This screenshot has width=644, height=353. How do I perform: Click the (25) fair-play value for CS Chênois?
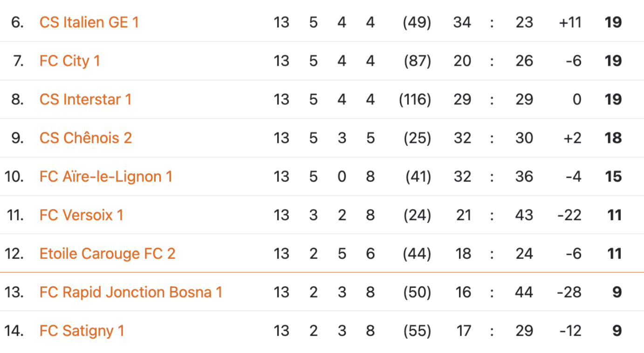tap(417, 138)
